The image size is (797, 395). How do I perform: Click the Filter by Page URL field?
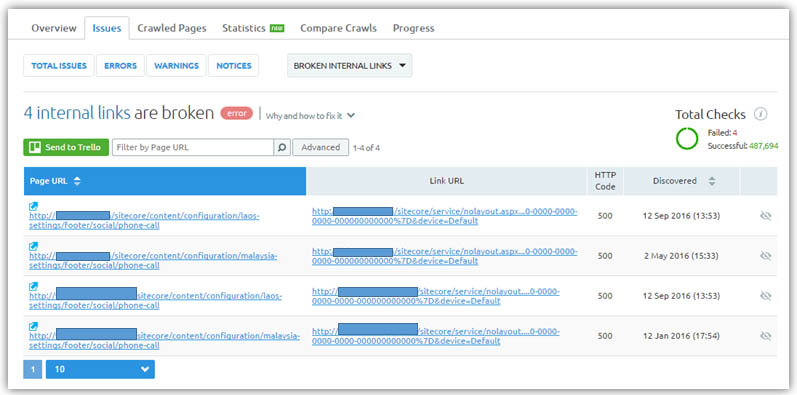point(193,147)
